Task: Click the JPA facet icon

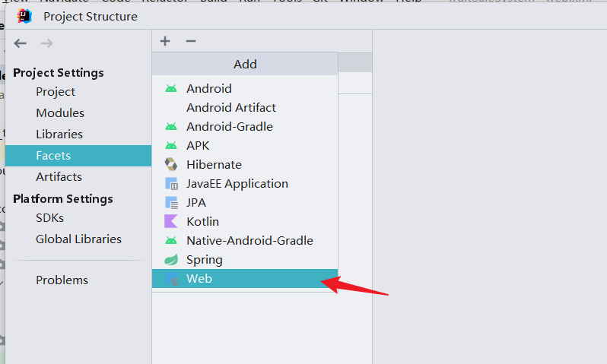Action: [171, 203]
